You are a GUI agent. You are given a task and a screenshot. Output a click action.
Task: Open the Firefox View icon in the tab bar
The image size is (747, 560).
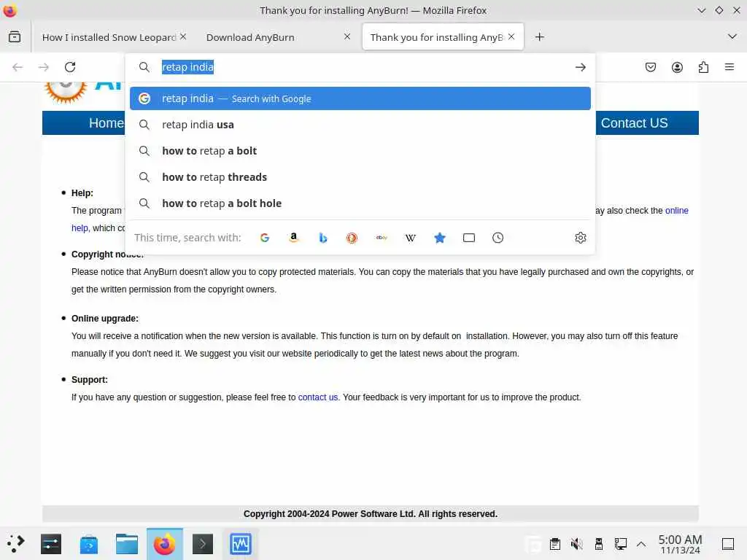(x=15, y=36)
